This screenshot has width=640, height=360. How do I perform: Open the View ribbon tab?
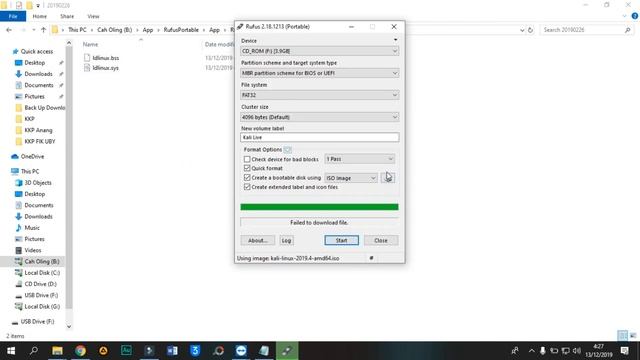point(93,16)
